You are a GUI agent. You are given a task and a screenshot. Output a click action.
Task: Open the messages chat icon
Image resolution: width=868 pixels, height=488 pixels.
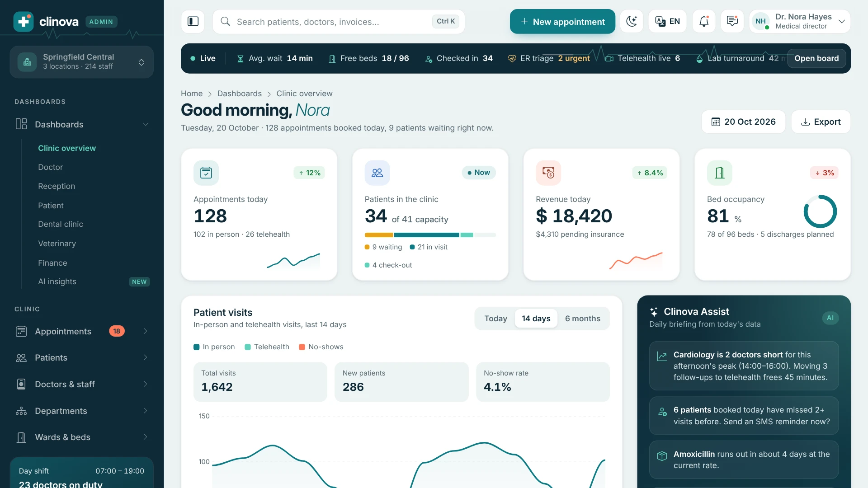tap(732, 21)
